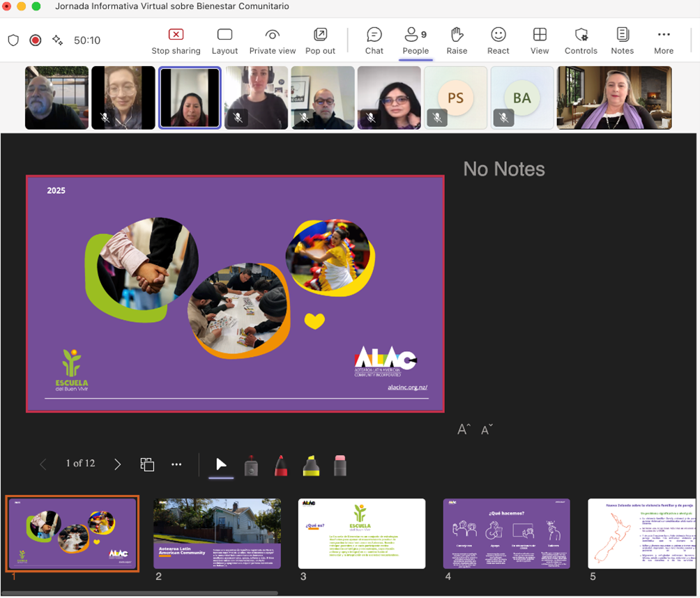Screen dimensions: 700x598
Task: Show the People participant list
Action: coord(416,41)
